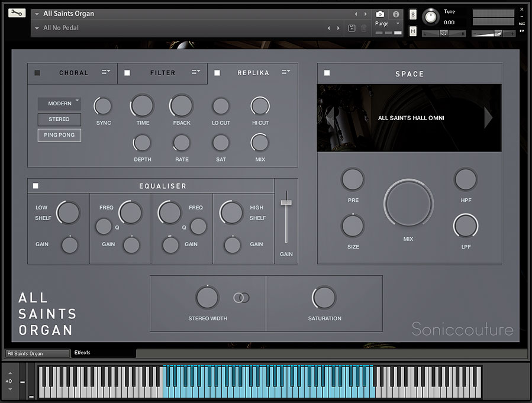The width and height of the screenshot is (532, 403).
Task: Click the HIGH SHELF frequency knob
Action: [x=231, y=212]
